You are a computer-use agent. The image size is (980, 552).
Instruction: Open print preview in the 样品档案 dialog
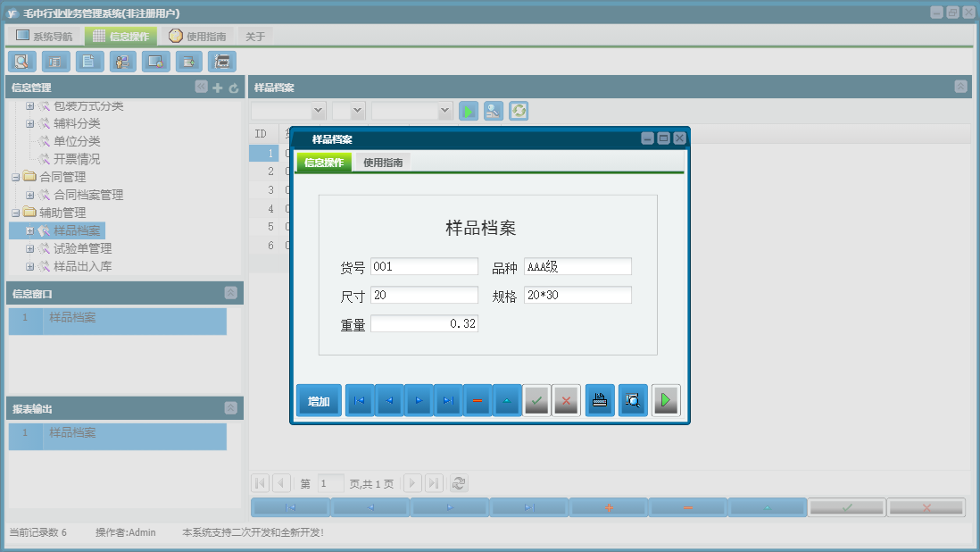pyautogui.click(x=634, y=400)
